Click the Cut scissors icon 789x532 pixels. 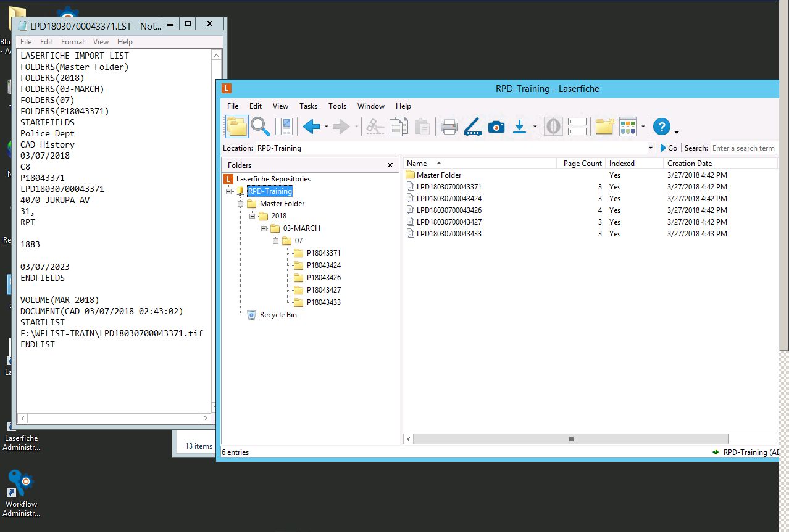pyautogui.click(x=375, y=127)
